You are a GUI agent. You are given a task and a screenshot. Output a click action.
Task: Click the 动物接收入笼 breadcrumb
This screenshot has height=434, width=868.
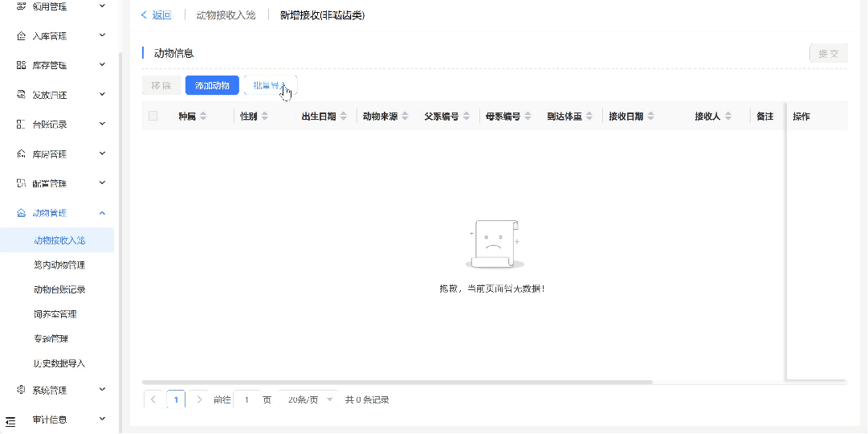(226, 15)
